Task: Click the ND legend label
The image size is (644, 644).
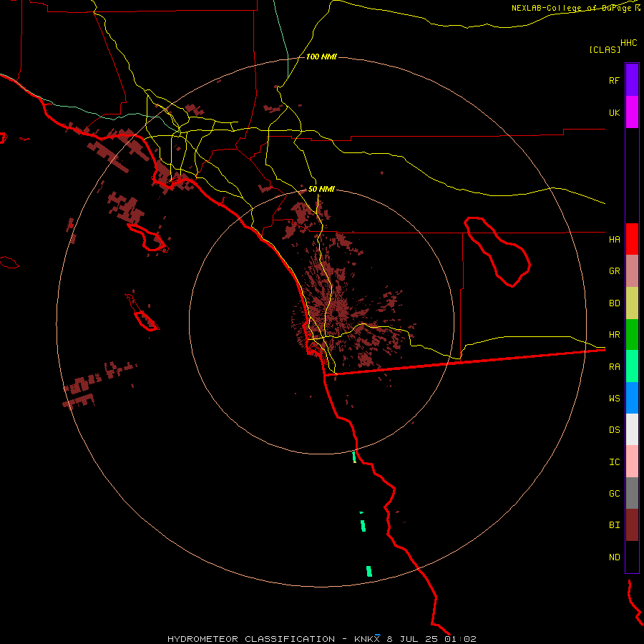Action: (x=614, y=557)
